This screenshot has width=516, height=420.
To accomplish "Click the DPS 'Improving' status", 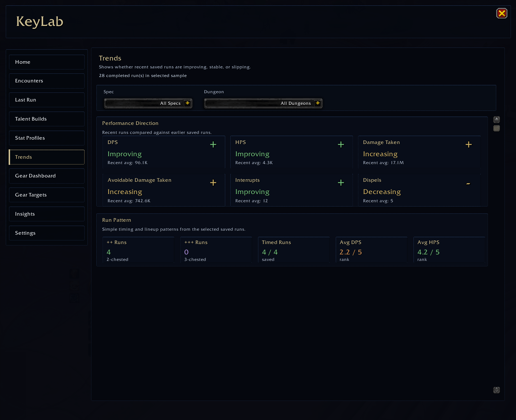I will coord(125,154).
